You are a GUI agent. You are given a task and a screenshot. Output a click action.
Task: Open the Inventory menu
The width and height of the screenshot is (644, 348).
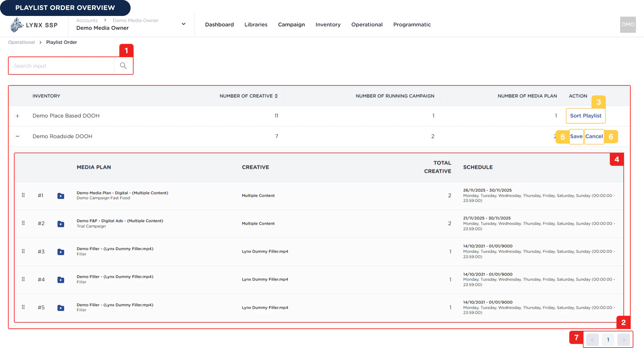[x=328, y=25]
